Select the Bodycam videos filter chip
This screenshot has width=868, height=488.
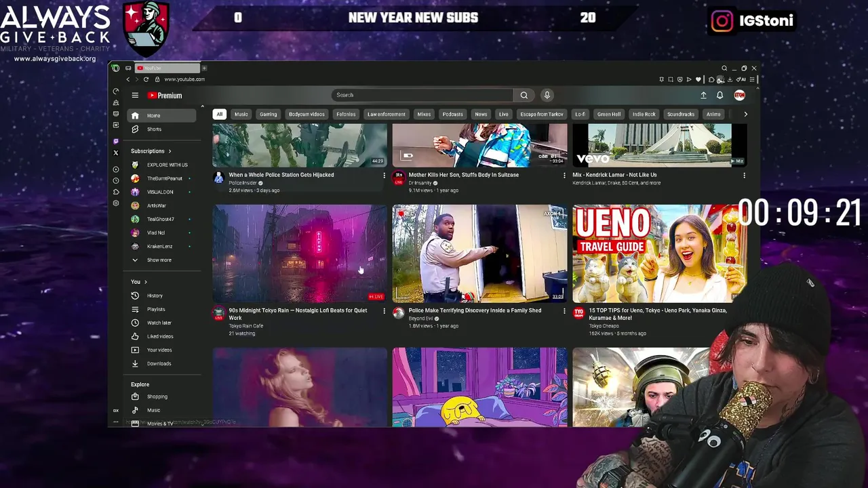point(307,114)
